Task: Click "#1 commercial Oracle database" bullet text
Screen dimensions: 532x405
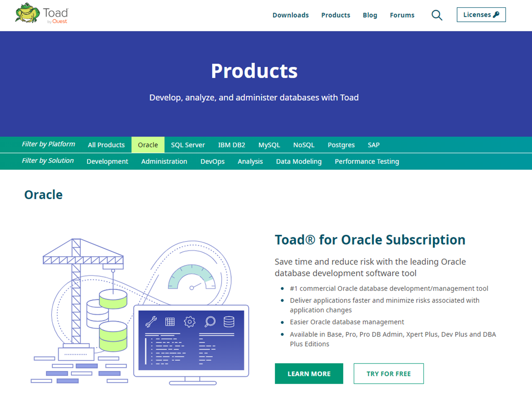Action: coord(389,288)
